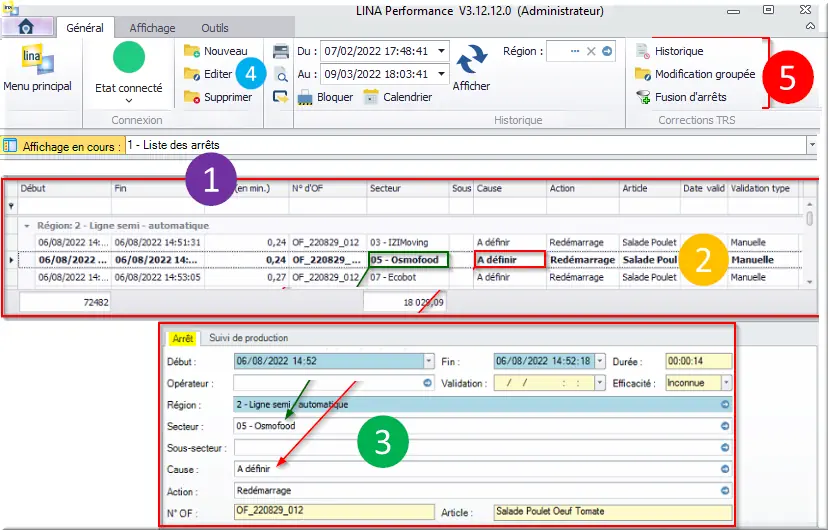Open print preview magnifier icon
Screen dimensions: 828x530
point(281,74)
